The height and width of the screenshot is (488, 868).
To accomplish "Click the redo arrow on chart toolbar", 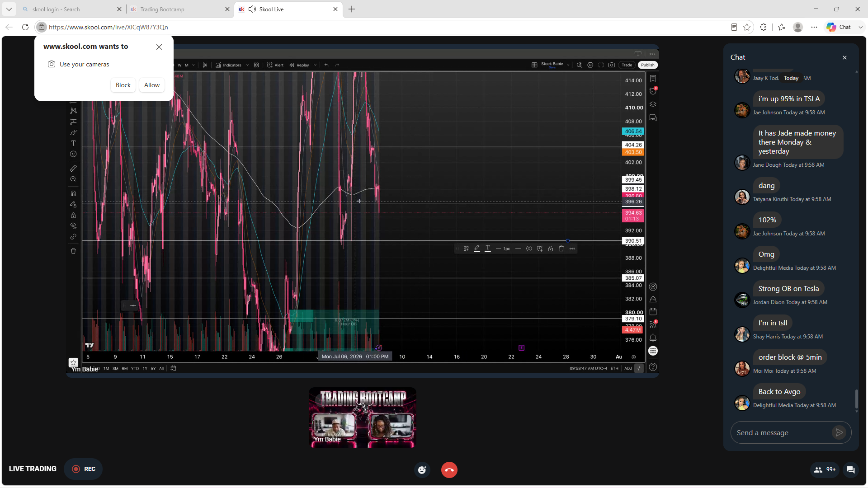I will (x=337, y=65).
